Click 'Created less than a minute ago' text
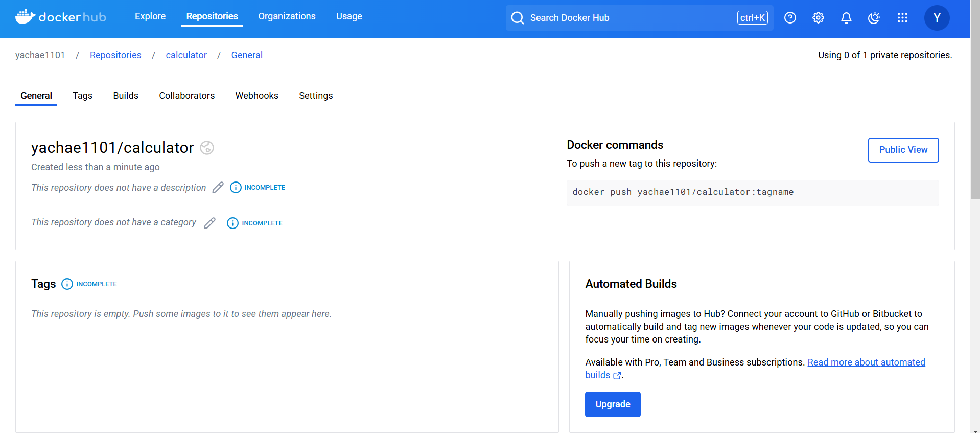Image resolution: width=980 pixels, height=433 pixels. [96, 167]
